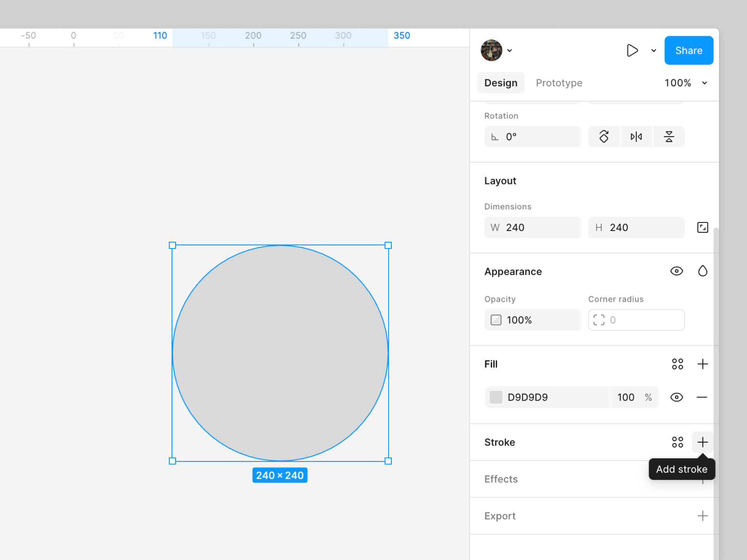The height and width of the screenshot is (560, 747).
Task: Toggle layer visibility in the Appearance section
Action: coord(677,271)
